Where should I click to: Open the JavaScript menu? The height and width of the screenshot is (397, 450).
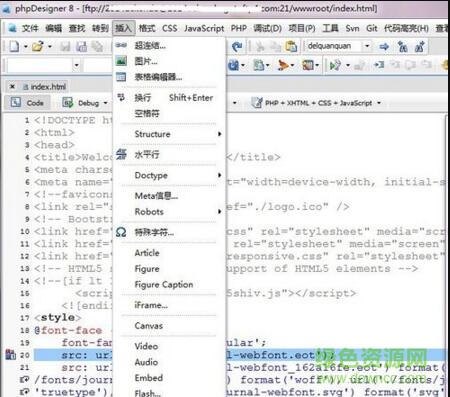[x=204, y=29]
